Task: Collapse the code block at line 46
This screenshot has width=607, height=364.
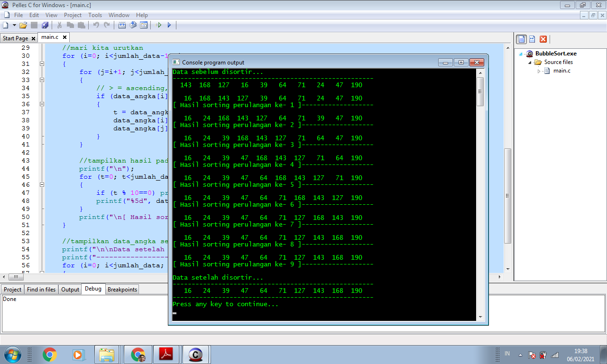Action: click(42, 185)
